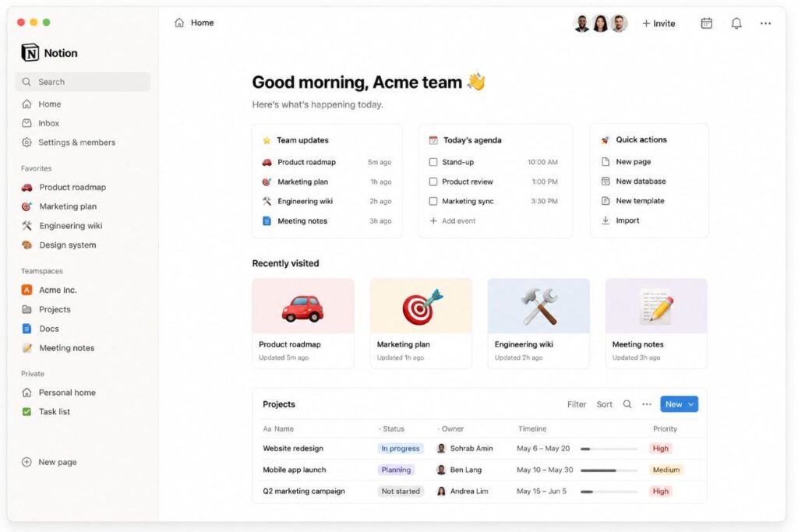Click the Inbox icon in sidebar
The width and height of the screenshot is (798, 532).
tap(27, 123)
